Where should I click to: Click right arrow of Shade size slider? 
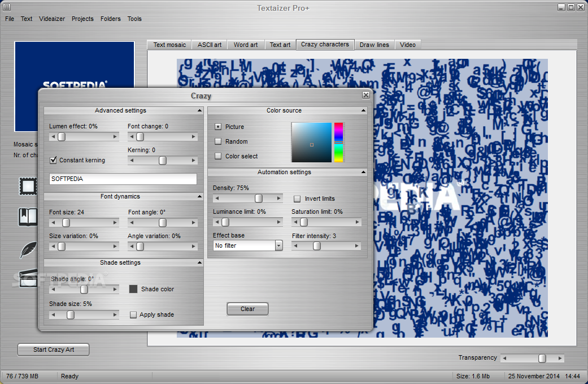115,315
